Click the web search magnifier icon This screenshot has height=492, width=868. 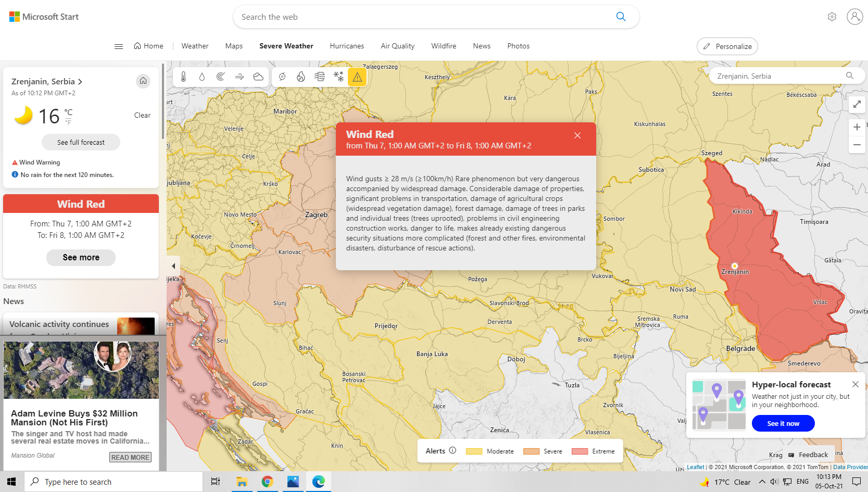click(621, 17)
